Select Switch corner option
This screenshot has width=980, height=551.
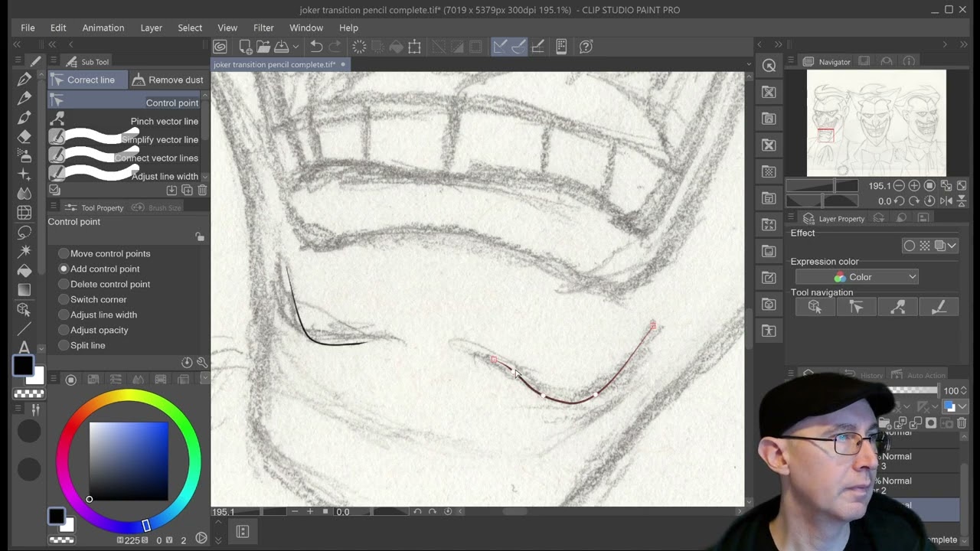point(92,299)
